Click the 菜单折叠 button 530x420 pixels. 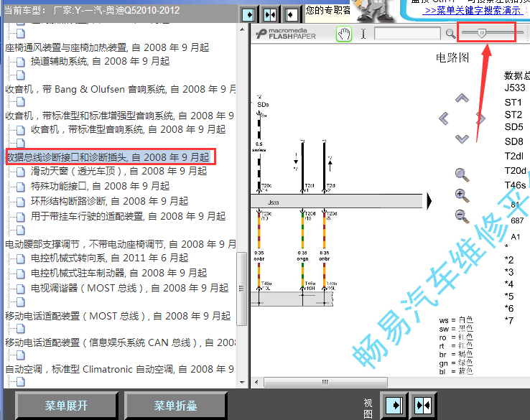(175, 405)
